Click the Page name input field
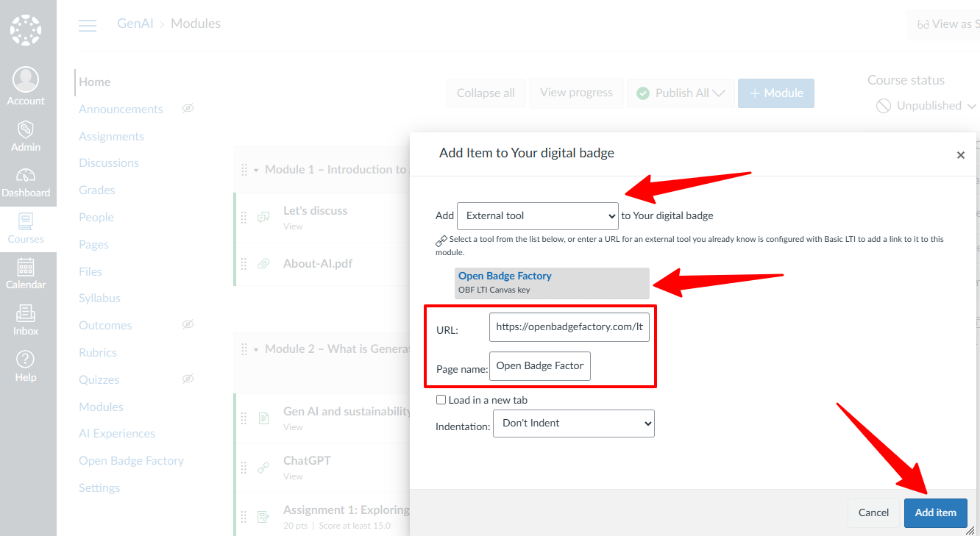 540,365
